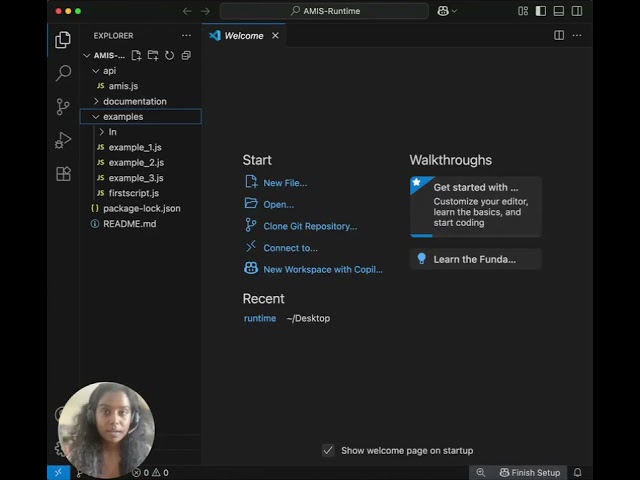The height and width of the screenshot is (480, 640).
Task: Open README.md file
Action: [140, 224]
